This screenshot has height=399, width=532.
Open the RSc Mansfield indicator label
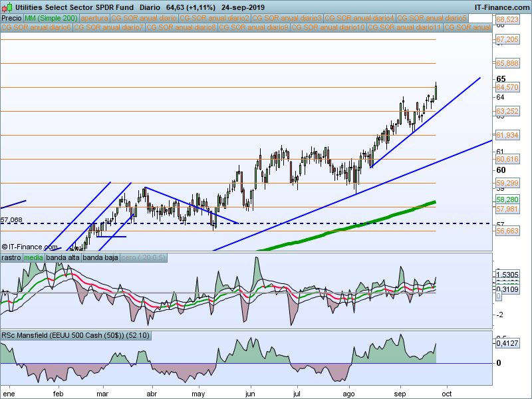(x=75, y=336)
